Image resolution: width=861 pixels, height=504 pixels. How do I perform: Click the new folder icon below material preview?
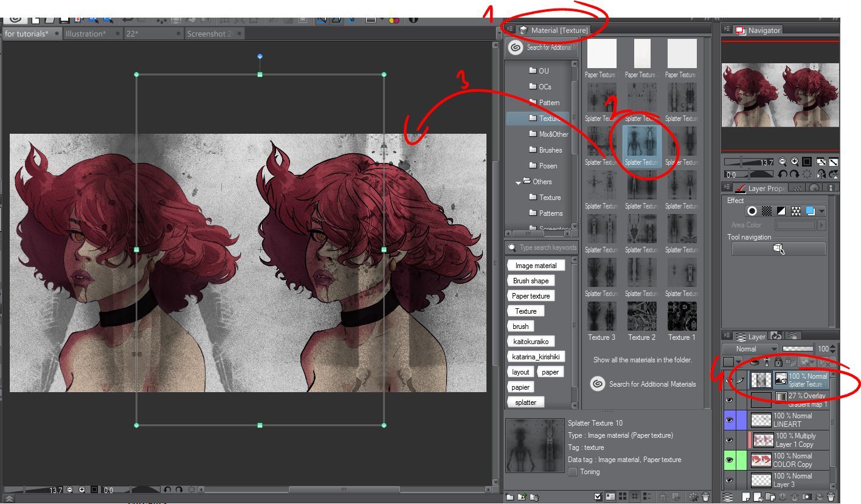510,497
